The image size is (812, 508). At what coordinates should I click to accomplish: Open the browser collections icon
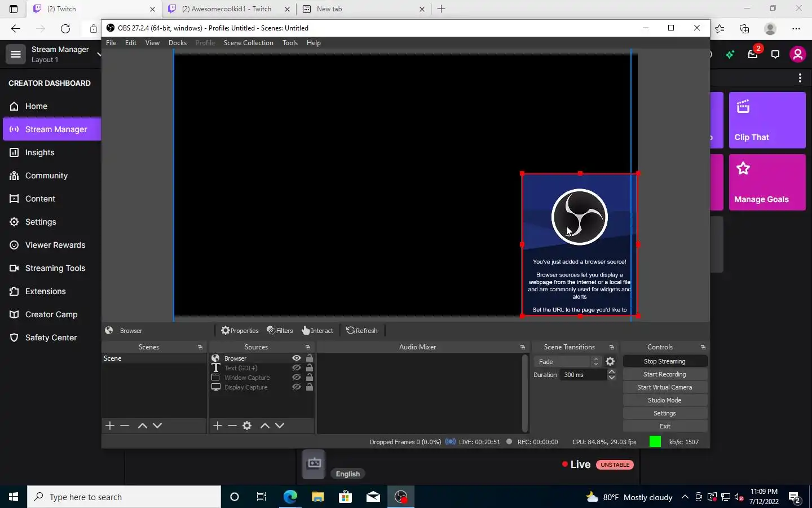click(x=744, y=28)
